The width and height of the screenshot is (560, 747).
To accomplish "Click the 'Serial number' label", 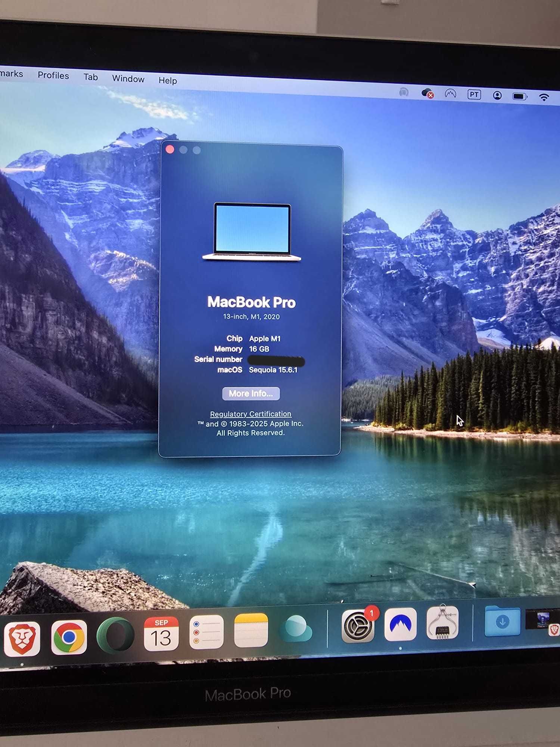I will tap(218, 359).
